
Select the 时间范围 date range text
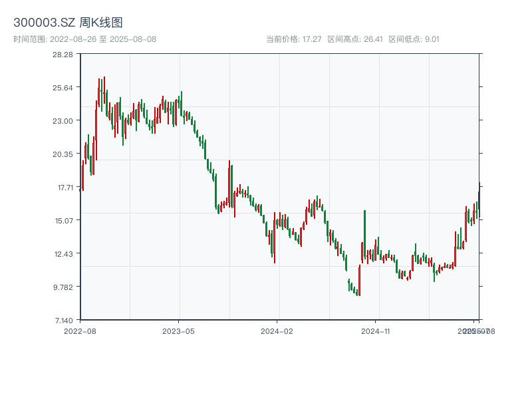click(x=85, y=39)
